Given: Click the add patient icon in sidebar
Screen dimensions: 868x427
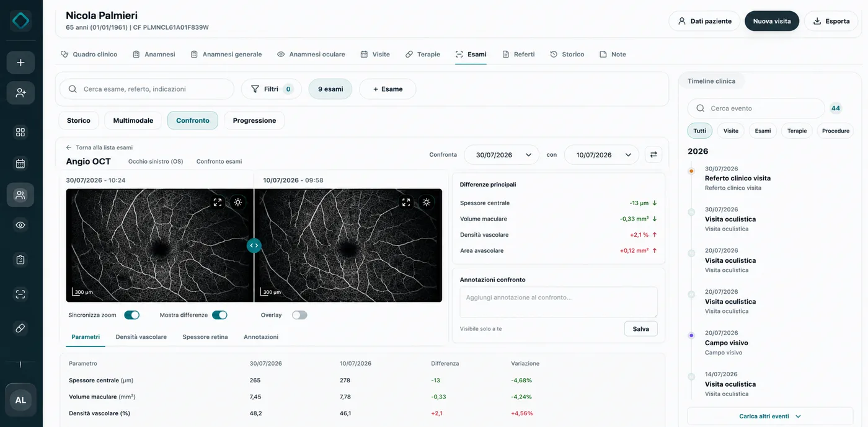Looking at the screenshot, I should [20, 92].
